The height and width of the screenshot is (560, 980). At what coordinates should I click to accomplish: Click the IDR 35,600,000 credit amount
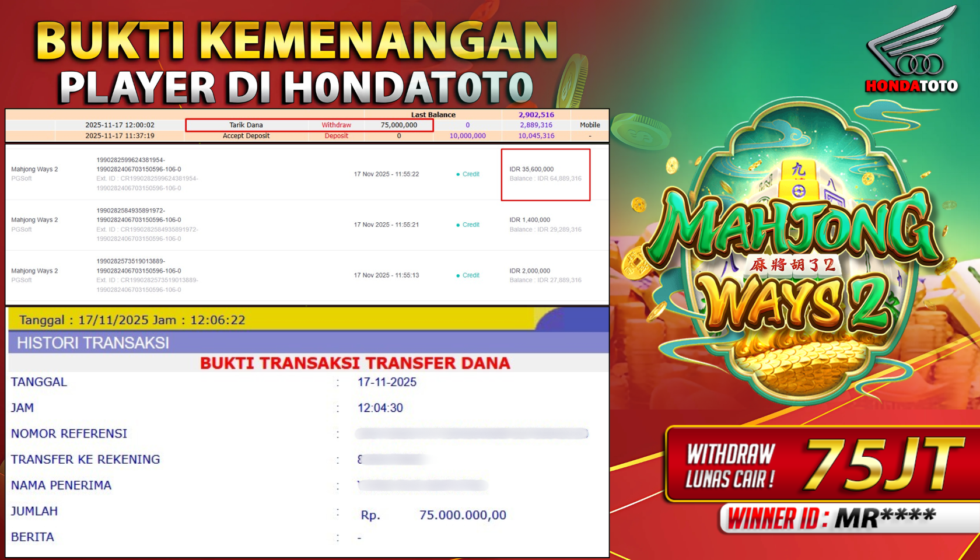(x=531, y=169)
